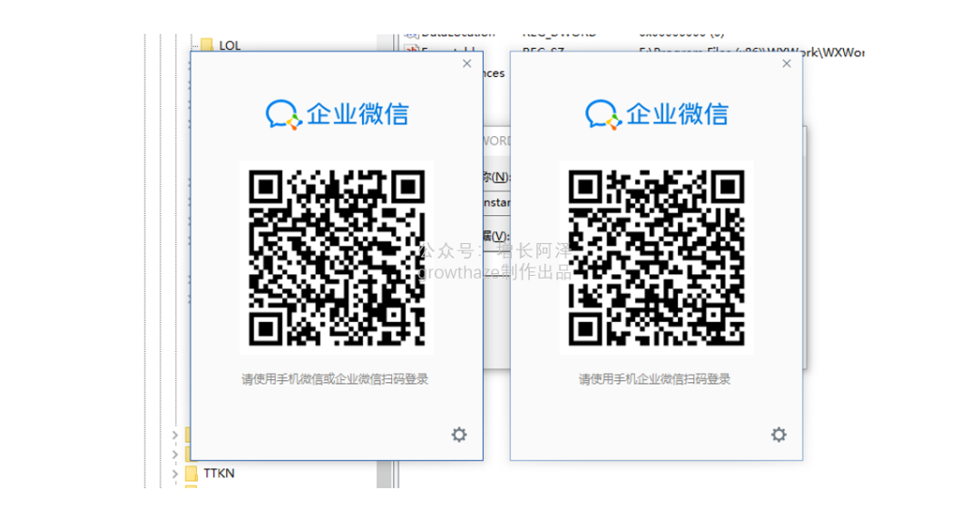Close the right 企业微信 login window
This screenshot has width=980, height=519.
[787, 64]
